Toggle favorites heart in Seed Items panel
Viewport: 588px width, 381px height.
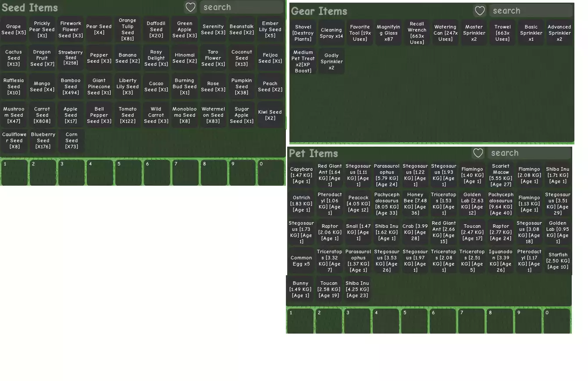point(190,7)
